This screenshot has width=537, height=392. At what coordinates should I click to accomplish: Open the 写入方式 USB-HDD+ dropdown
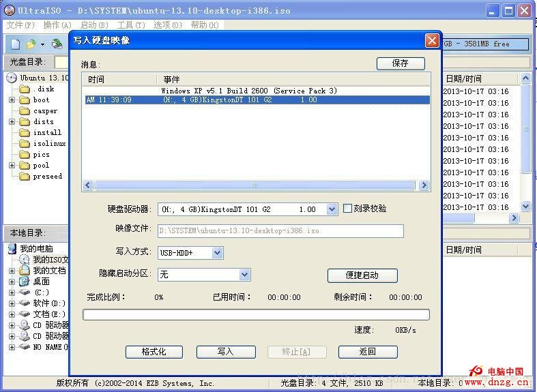[x=217, y=253]
